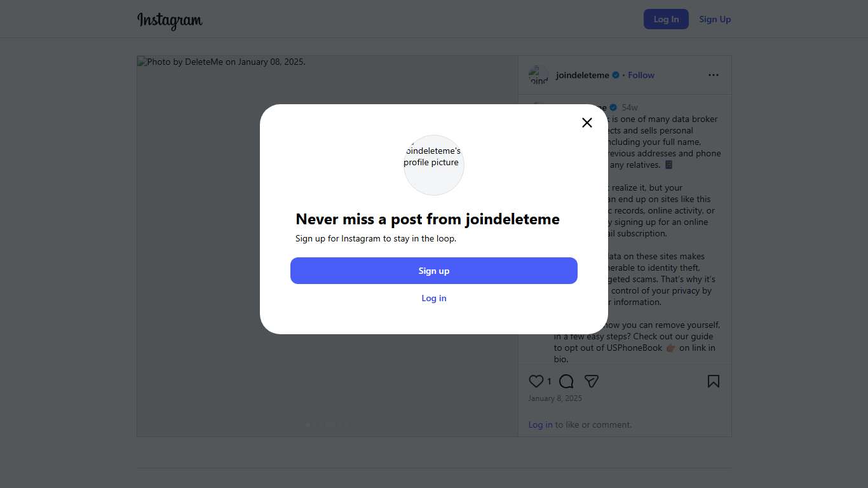Like the post with the heart icon
The height and width of the screenshot is (488, 868).
point(536,381)
